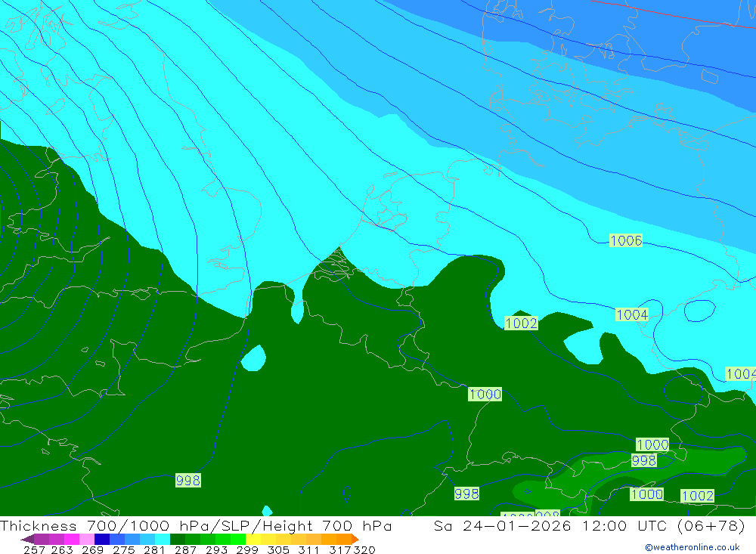Click the legend value 299
This screenshot has height=554, width=756.
(247, 550)
